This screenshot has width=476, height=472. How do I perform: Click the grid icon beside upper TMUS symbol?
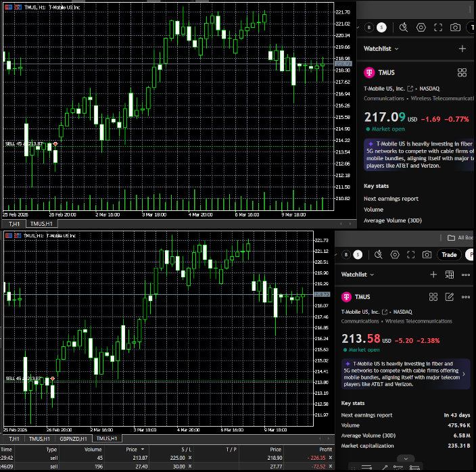point(462,72)
